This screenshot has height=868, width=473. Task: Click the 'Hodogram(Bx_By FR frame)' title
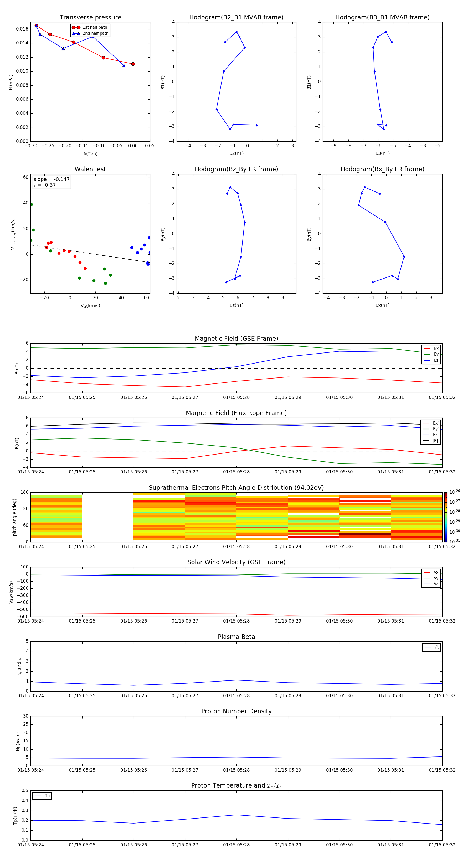click(382, 169)
